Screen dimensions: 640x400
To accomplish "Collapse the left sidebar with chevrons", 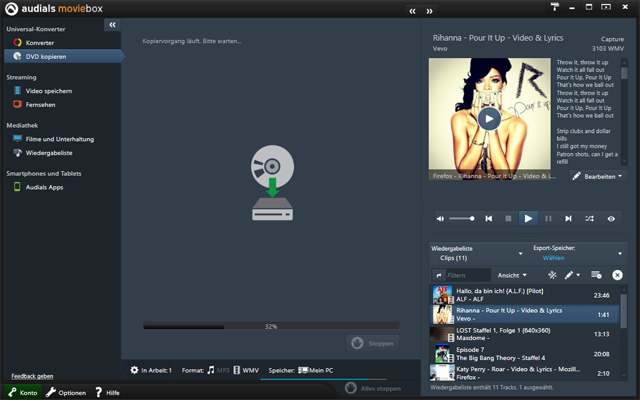I will pos(112,25).
